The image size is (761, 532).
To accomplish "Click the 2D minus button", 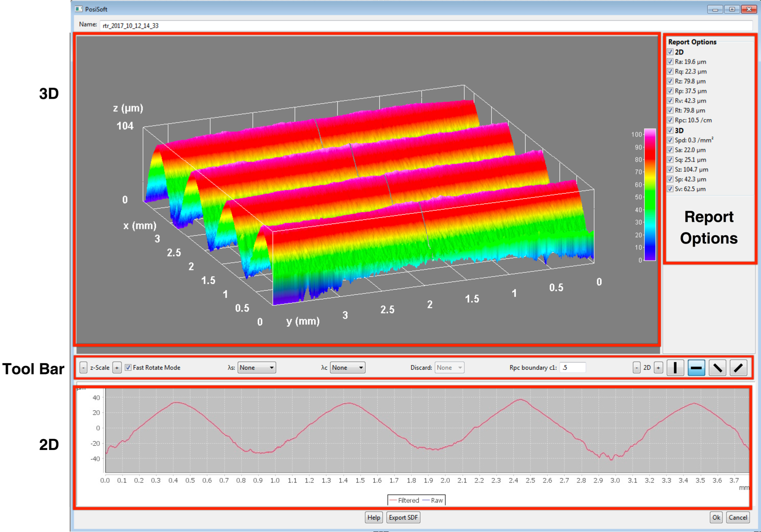I will coord(636,367).
